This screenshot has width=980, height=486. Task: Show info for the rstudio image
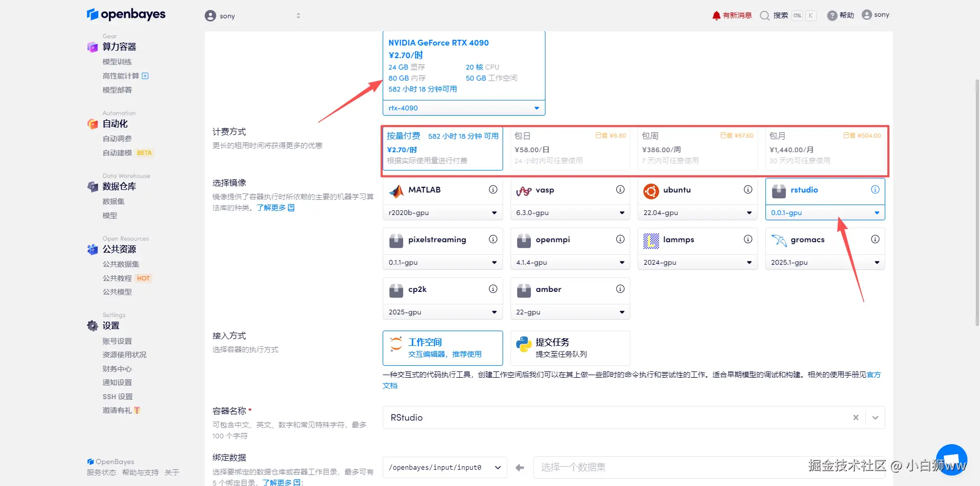pos(875,189)
